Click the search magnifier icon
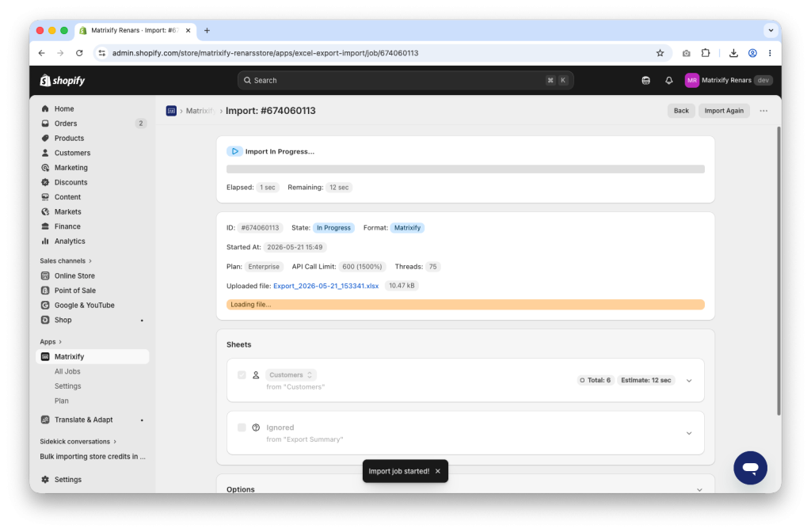Viewport: 811px width, 532px height. (247, 80)
